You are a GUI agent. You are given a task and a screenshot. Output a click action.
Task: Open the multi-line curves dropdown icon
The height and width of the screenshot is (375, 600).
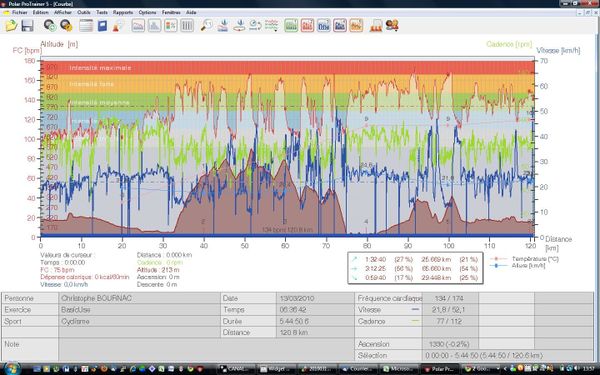click(x=272, y=26)
